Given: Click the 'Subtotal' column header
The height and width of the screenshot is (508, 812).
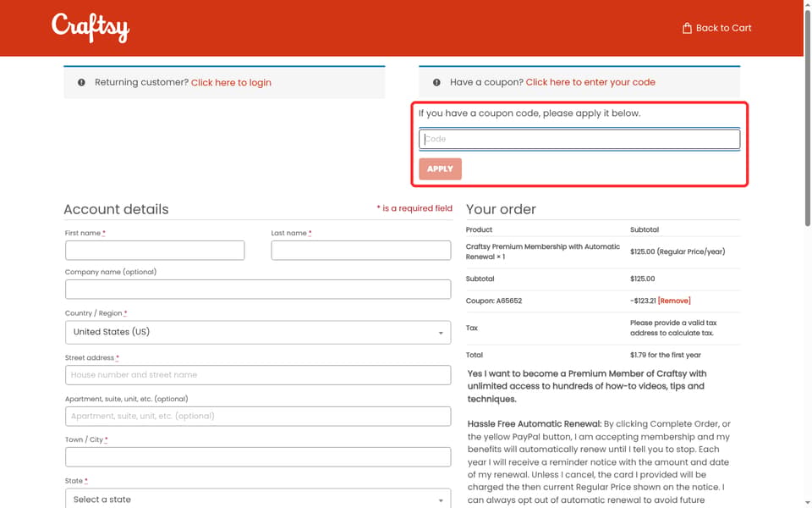Looking at the screenshot, I should 645,229.
